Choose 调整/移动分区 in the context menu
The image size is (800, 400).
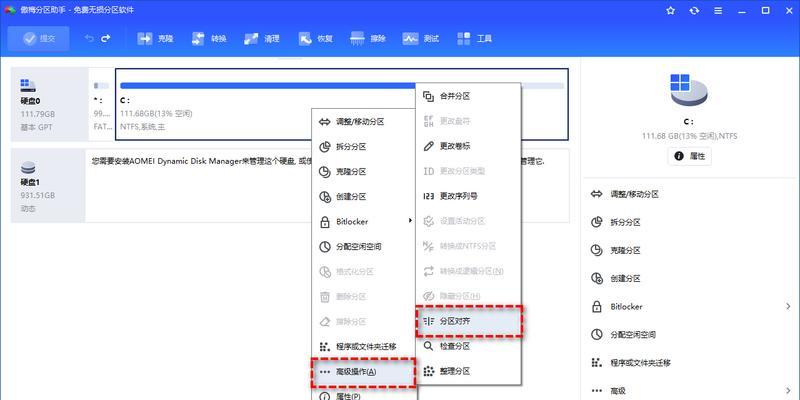click(x=363, y=122)
